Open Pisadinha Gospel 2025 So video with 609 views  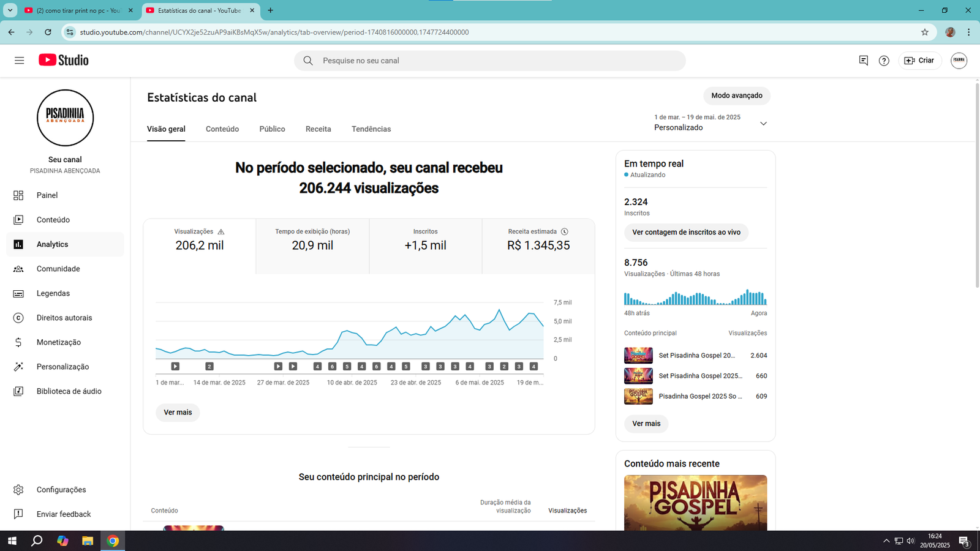coord(695,397)
